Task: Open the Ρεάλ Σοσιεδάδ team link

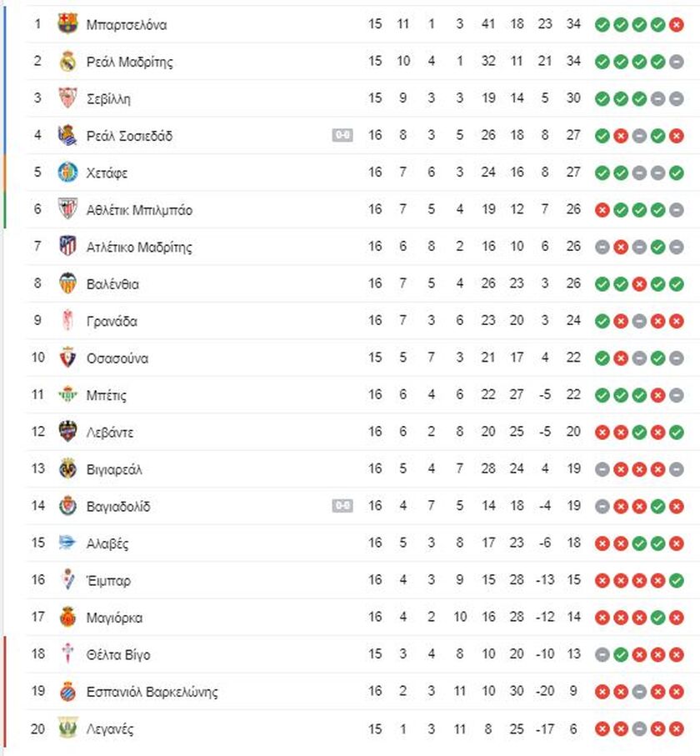Action: 129,136
